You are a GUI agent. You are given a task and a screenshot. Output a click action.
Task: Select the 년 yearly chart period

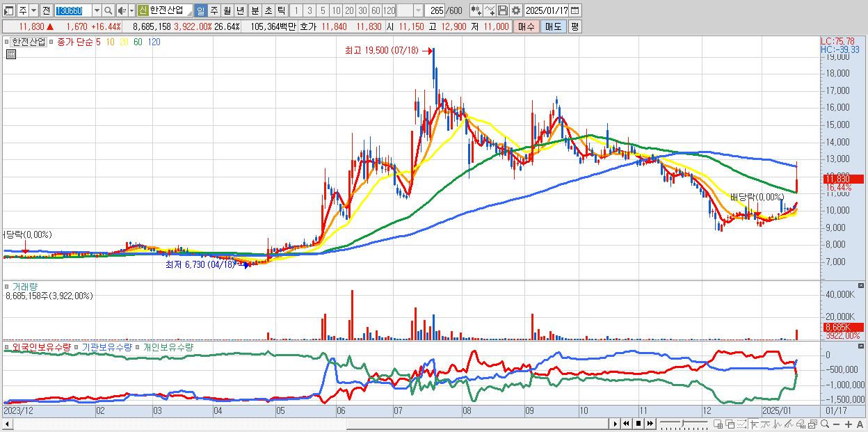coord(240,10)
